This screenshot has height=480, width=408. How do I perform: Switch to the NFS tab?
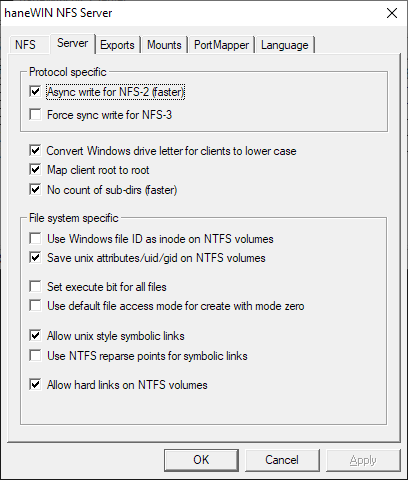(25, 45)
